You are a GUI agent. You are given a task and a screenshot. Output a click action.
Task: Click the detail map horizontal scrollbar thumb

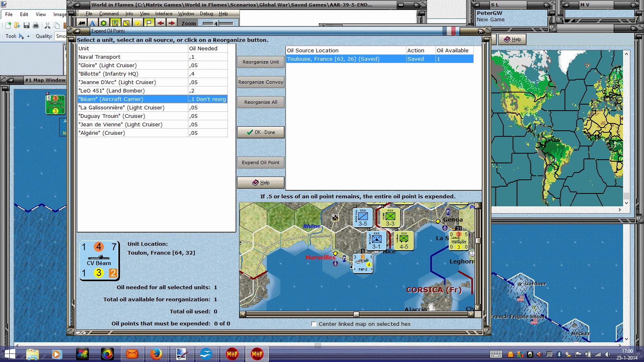click(356, 314)
